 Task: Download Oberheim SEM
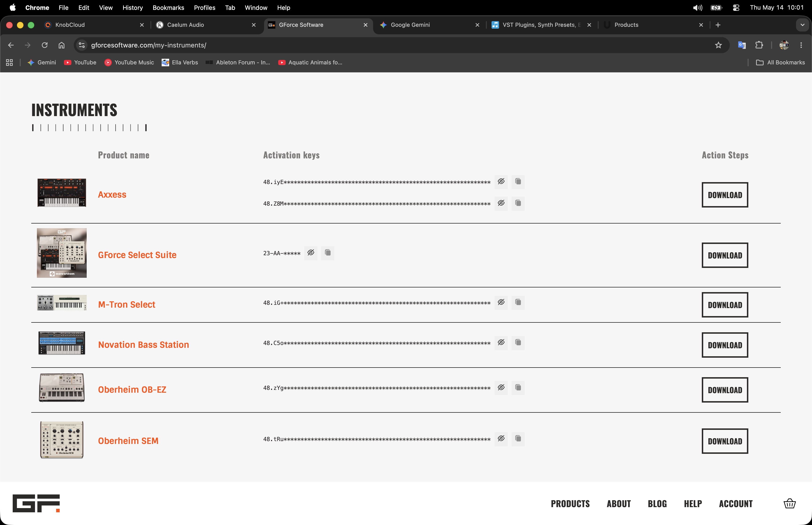click(x=725, y=441)
